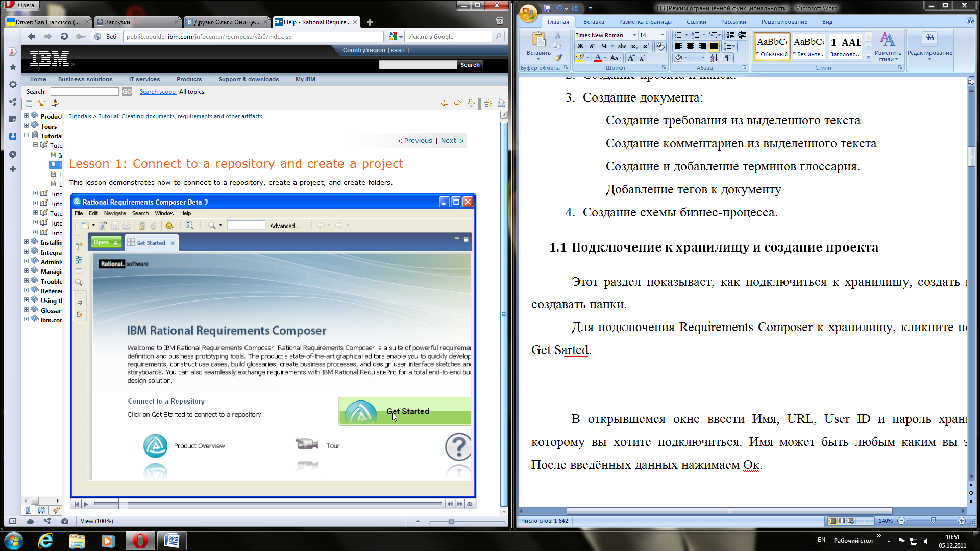Viewport: 980px width, 551px height.
Task: Toggle justify text alignment in Word
Action: pos(714,46)
